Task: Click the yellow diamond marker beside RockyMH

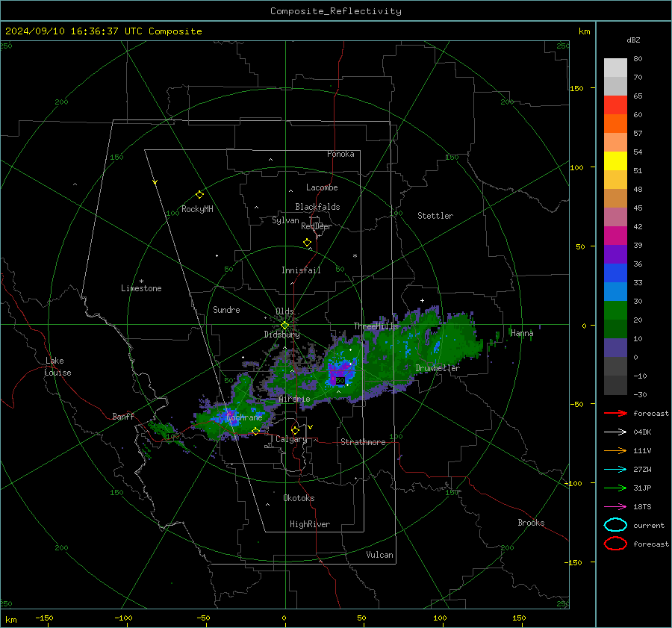Action: [x=199, y=195]
